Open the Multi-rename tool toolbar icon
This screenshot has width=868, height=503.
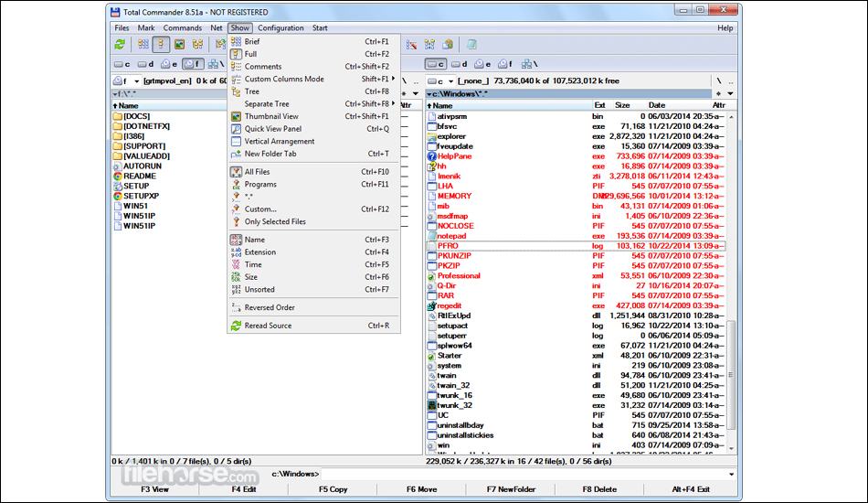(x=411, y=44)
